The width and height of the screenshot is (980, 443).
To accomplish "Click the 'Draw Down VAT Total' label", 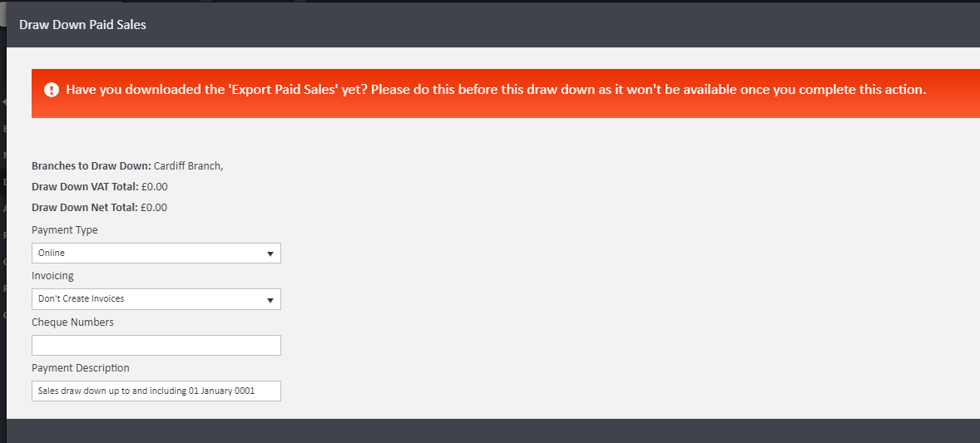I will (x=85, y=187).
